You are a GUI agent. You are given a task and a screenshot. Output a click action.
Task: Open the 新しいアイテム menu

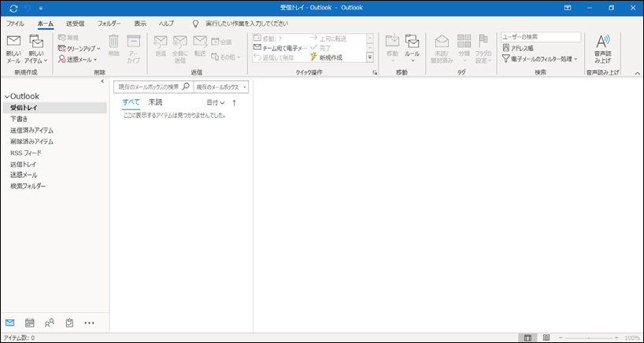pos(36,50)
